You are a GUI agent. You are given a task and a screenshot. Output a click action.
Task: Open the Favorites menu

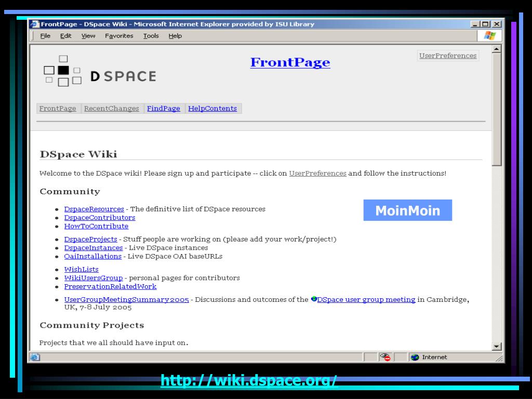point(119,36)
